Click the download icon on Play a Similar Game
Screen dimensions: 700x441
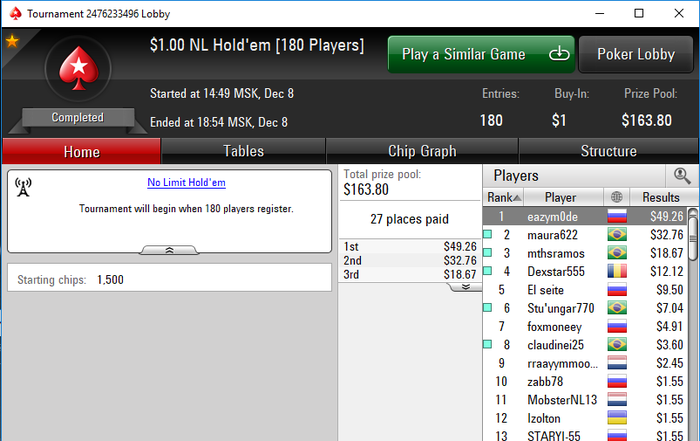pyautogui.click(x=559, y=54)
